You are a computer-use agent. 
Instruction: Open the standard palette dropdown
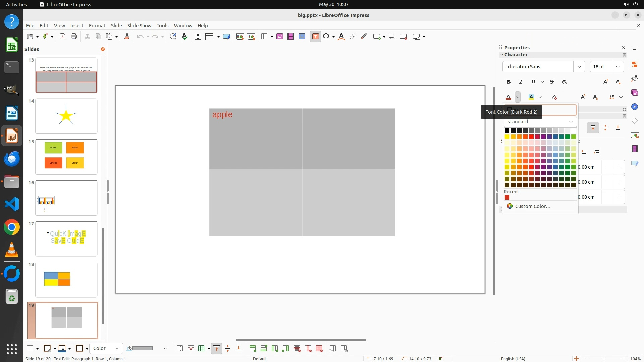coord(540,122)
